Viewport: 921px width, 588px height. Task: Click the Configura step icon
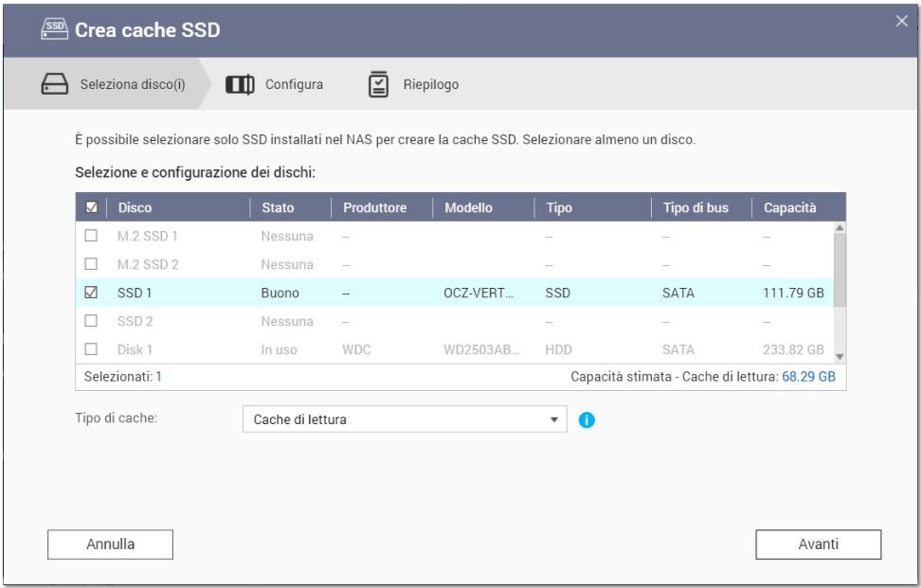click(x=240, y=84)
